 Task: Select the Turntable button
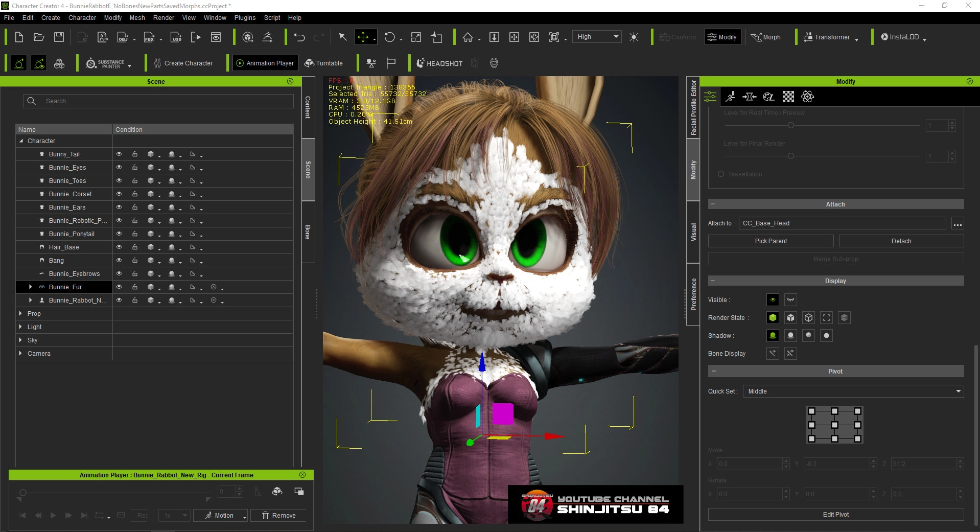pos(324,63)
